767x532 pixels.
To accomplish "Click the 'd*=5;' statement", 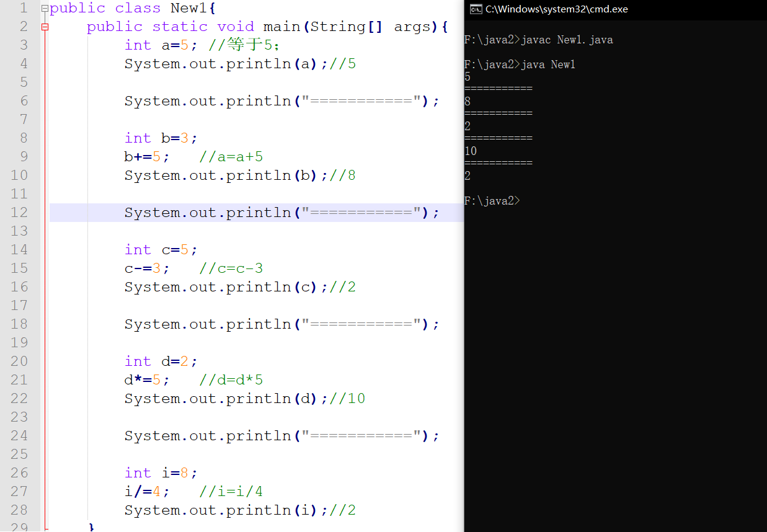I will pyautogui.click(x=147, y=380).
